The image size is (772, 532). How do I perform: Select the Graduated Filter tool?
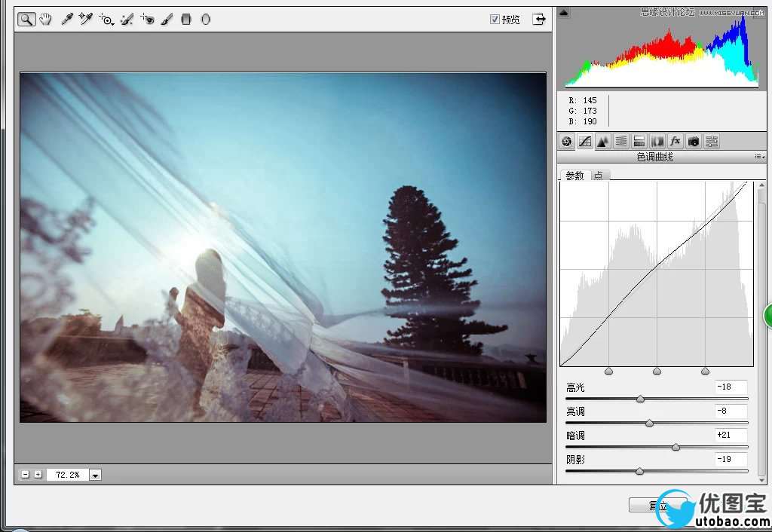(x=186, y=20)
